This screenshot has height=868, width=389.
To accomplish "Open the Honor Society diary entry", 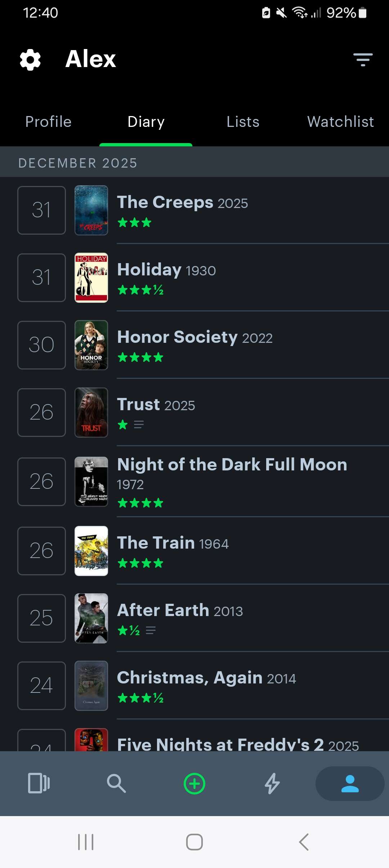I will pyautogui.click(x=195, y=338).
